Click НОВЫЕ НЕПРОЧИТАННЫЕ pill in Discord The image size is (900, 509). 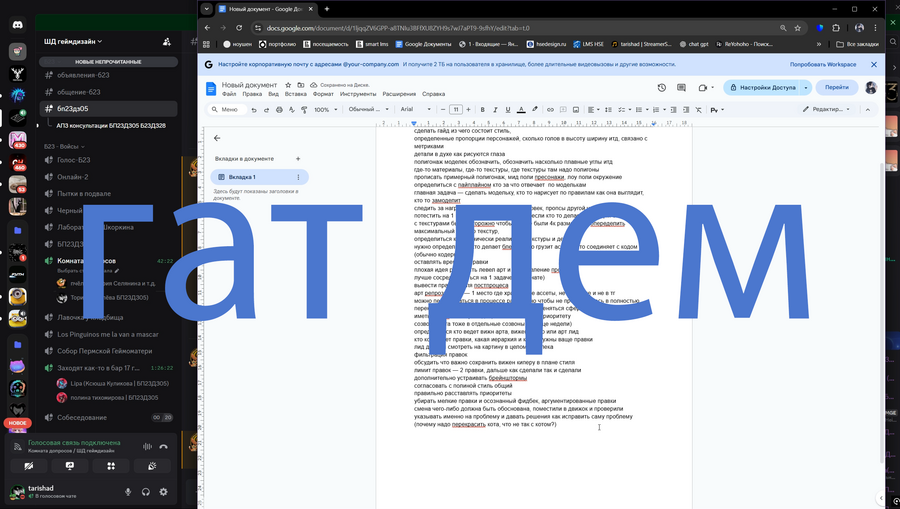pos(108,61)
